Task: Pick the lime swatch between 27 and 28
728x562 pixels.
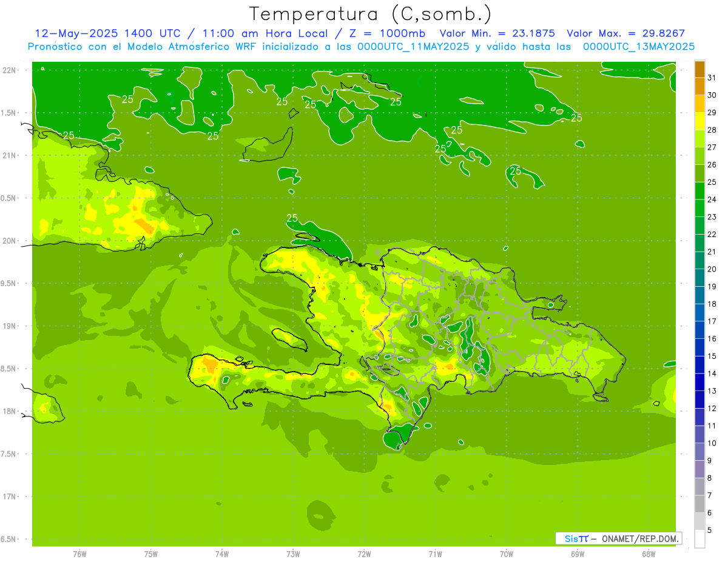Action: (x=699, y=139)
